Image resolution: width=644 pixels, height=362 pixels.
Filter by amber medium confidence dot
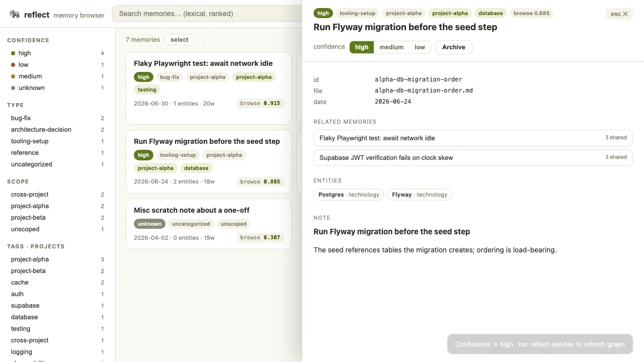click(x=13, y=76)
